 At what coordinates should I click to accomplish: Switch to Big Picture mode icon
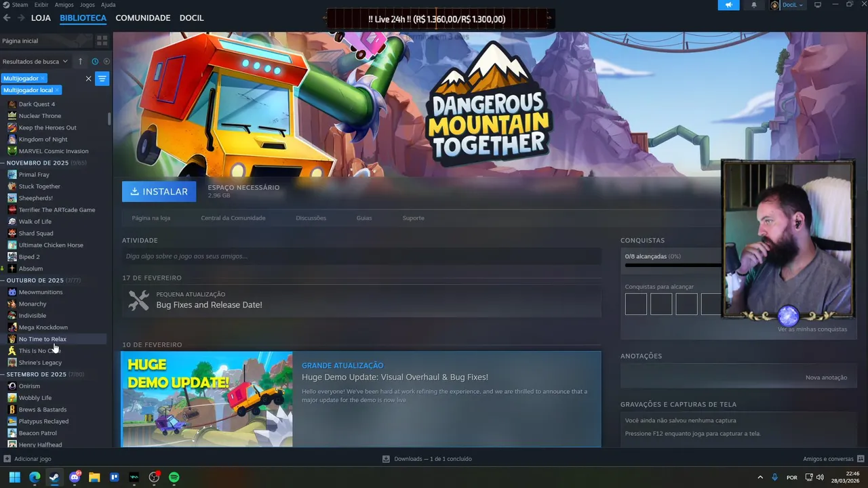818,5
